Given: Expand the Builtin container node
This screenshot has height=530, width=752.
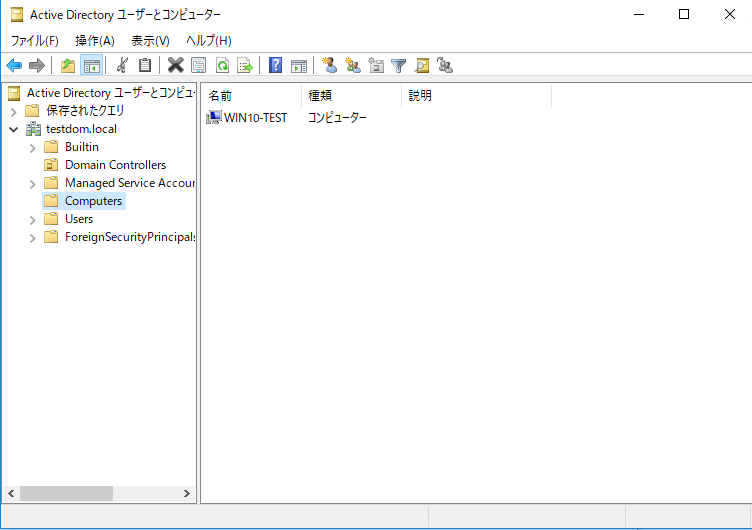Looking at the screenshot, I should (33, 147).
